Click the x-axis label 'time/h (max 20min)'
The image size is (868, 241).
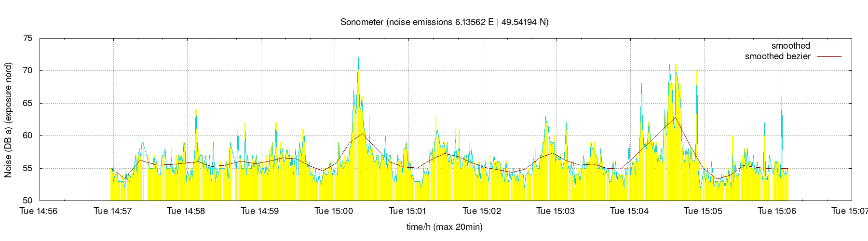coord(444,227)
